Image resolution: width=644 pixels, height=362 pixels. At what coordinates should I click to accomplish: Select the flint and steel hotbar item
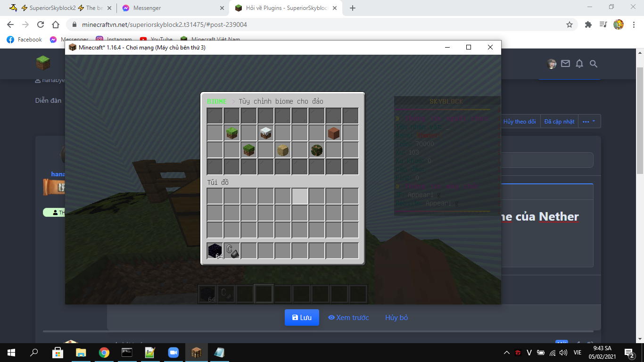pyautogui.click(x=232, y=251)
